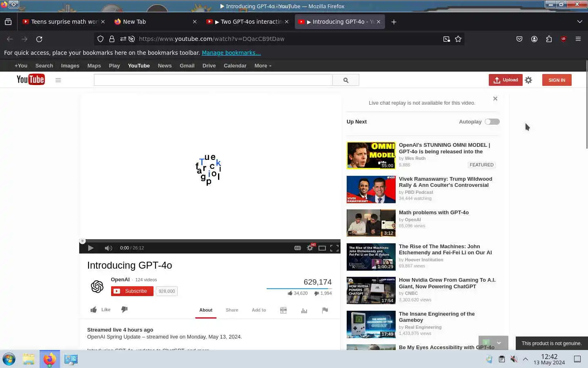The width and height of the screenshot is (588, 368).
Task: Open a new tab with plus button
Action: (x=394, y=22)
